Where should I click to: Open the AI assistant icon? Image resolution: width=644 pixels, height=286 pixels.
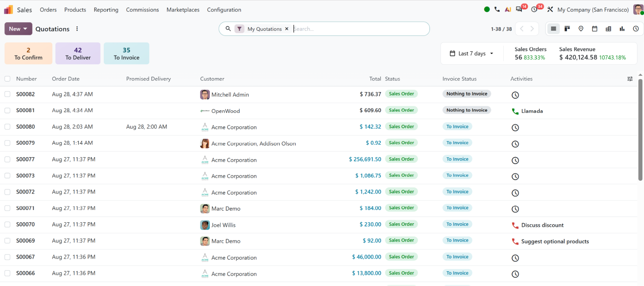point(508,9)
